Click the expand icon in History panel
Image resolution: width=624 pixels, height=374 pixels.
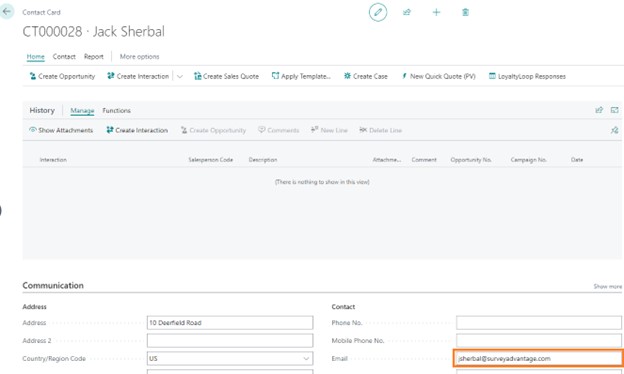[614, 110]
